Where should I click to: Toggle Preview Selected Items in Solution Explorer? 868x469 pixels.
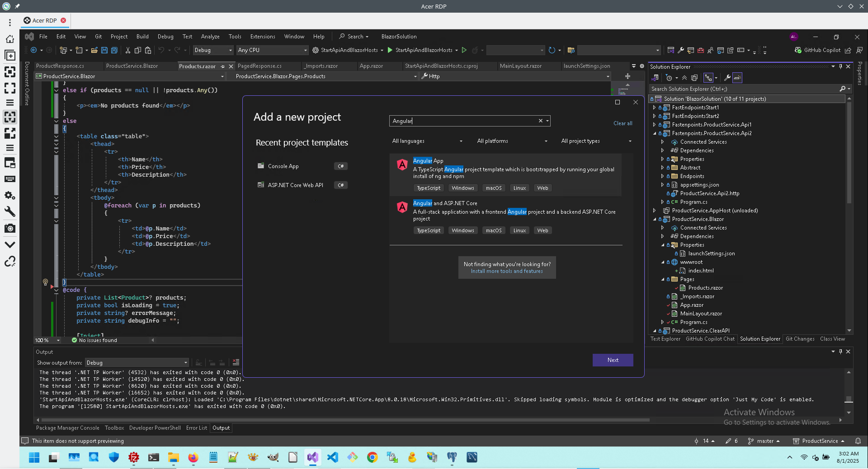click(737, 78)
